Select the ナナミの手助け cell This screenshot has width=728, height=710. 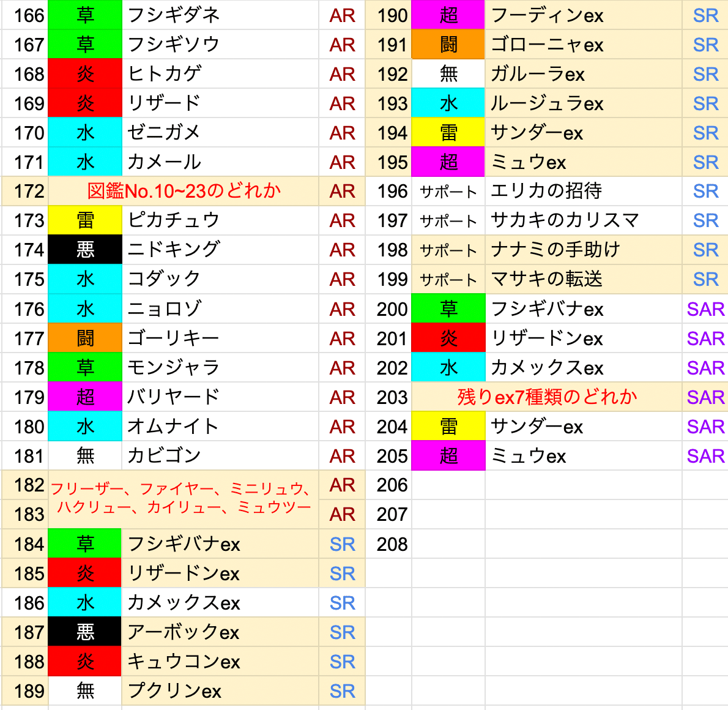pyautogui.click(x=584, y=250)
